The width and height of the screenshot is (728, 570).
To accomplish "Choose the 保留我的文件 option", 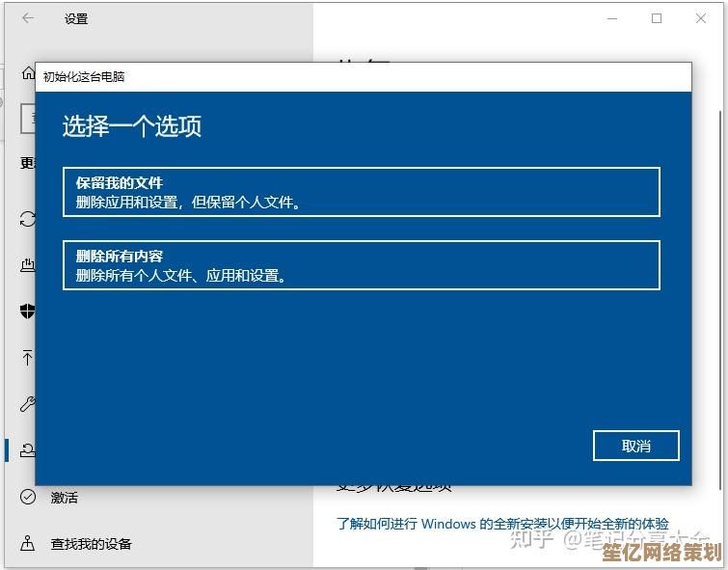I will 362,192.
